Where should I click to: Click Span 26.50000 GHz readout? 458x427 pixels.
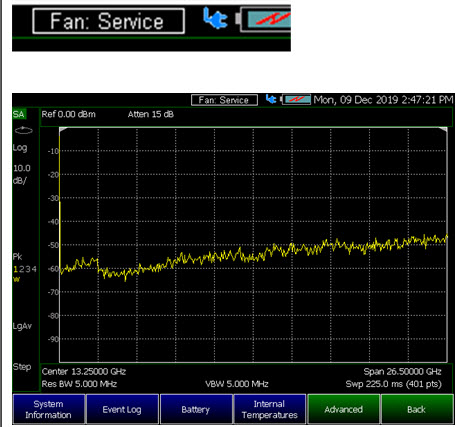coord(402,371)
